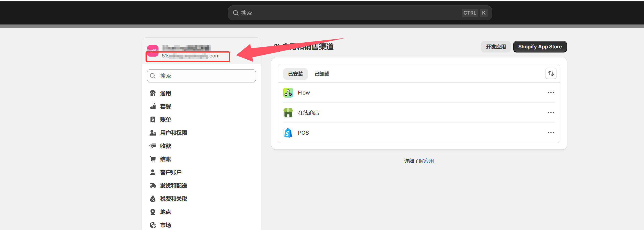Go to 收款 payments settings

tap(165, 146)
